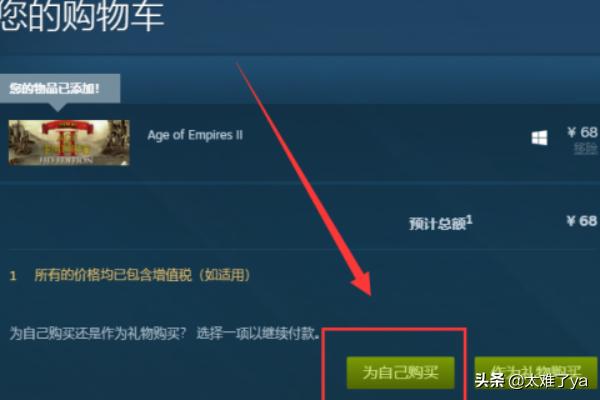The width and height of the screenshot is (600, 400).
Task: Click the pointer triangle under the notification banner
Action: [x=58, y=107]
